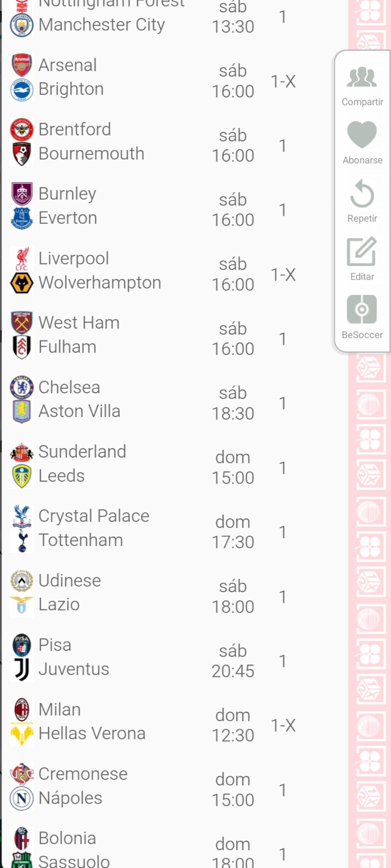Open the Sunderland team name
The height and width of the screenshot is (868, 391).
[x=82, y=452]
